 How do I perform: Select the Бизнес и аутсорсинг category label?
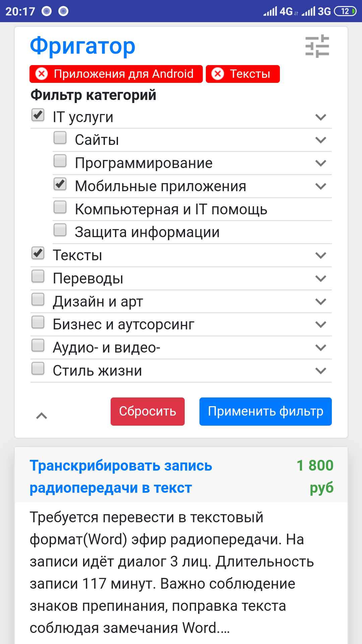click(x=123, y=325)
